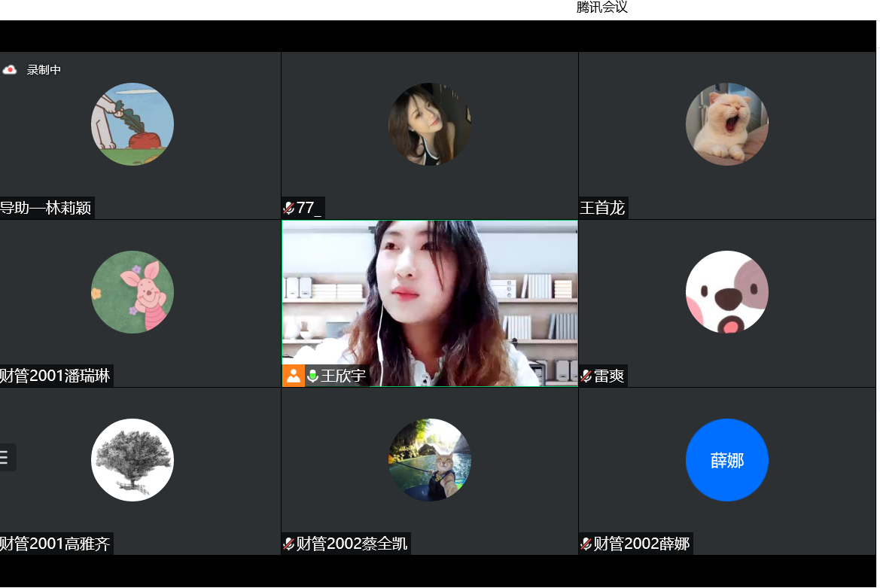Click the 录制中 recording status label
The width and height of the screenshot is (880, 588).
point(43,69)
